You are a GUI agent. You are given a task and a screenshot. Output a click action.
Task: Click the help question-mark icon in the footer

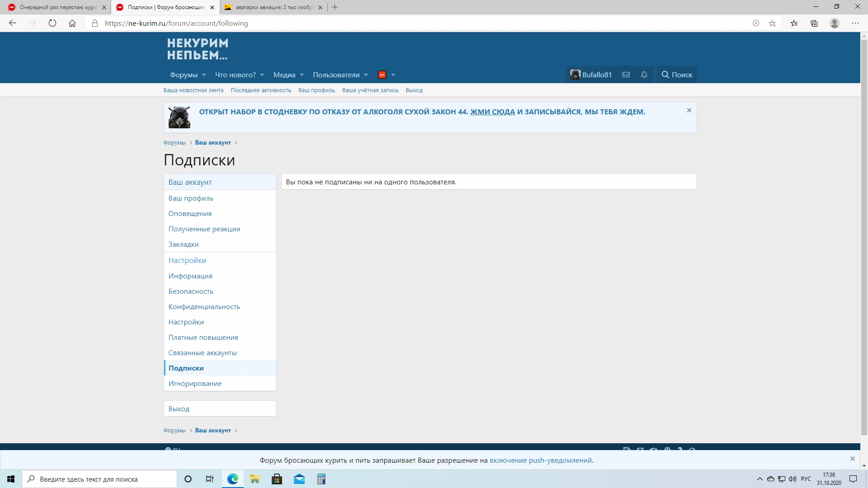coord(680,449)
